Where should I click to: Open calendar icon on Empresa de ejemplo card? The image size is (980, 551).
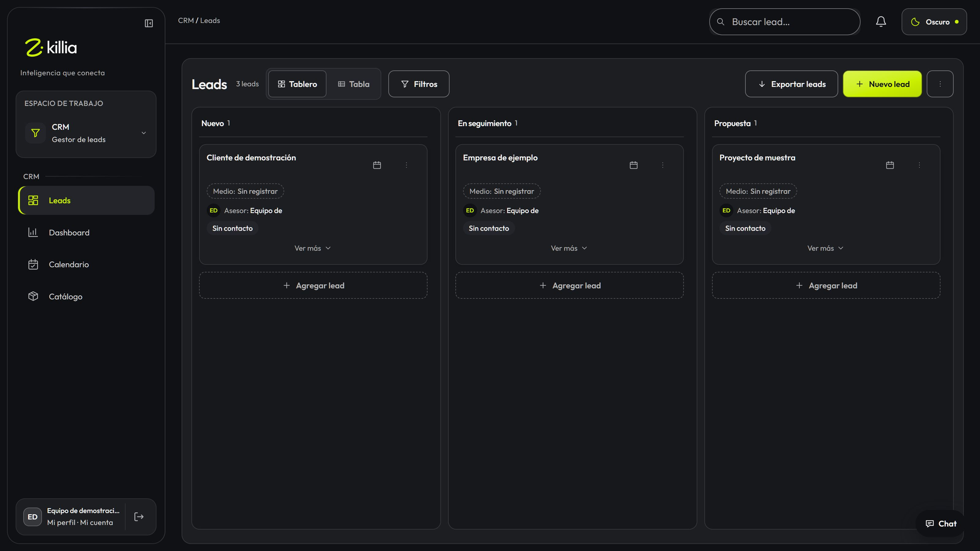coord(633,165)
